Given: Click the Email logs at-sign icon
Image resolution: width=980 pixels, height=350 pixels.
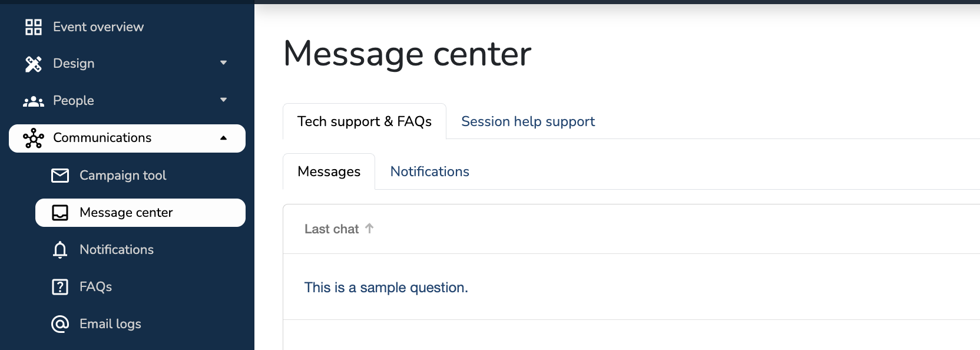Looking at the screenshot, I should (x=60, y=324).
